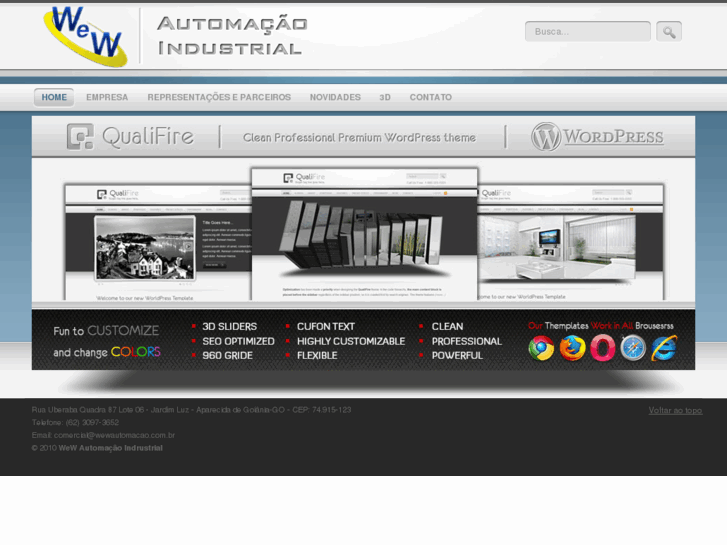Click the Voltar ao topo link
Screen dimensions: 727x545
(675, 410)
